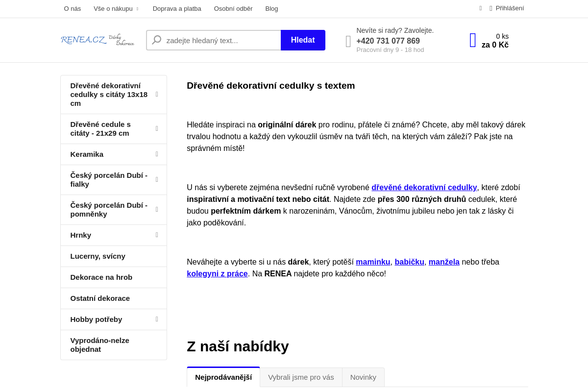This screenshot has width=588, height=392.
Task: Click the magnifier icon in search box
Action: tap(156, 40)
